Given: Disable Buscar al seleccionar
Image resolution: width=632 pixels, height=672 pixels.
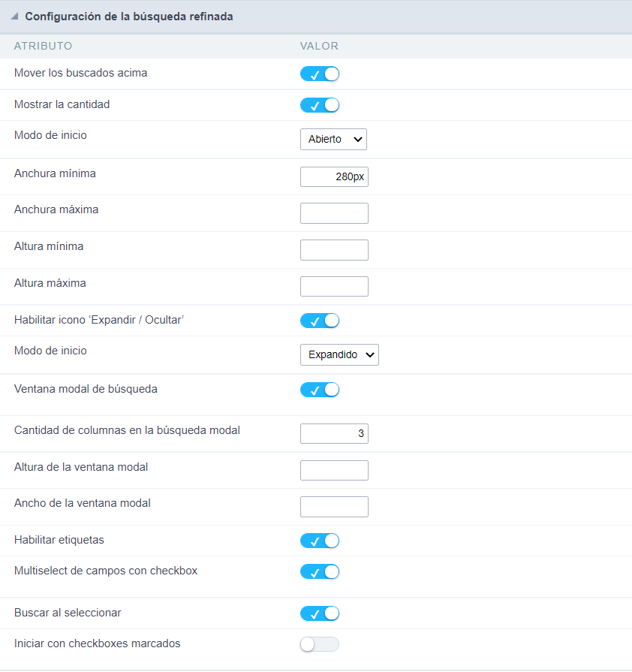Looking at the screenshot, I should click(x=320, y=613).
